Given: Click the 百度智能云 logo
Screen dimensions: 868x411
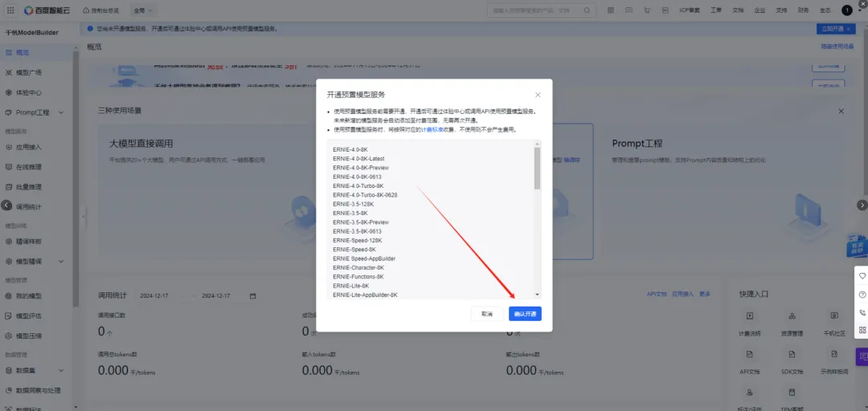Looking at the screenshot, I should pos(47,10).
